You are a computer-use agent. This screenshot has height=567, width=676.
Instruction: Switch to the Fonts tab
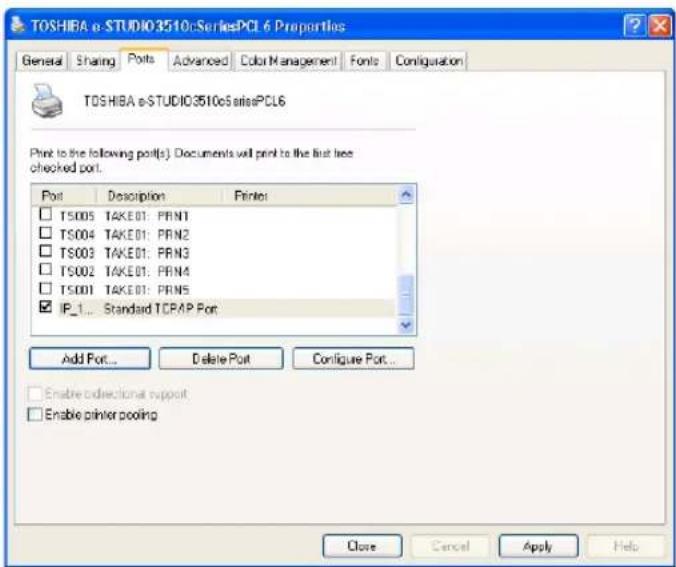(x=364, y=61)
